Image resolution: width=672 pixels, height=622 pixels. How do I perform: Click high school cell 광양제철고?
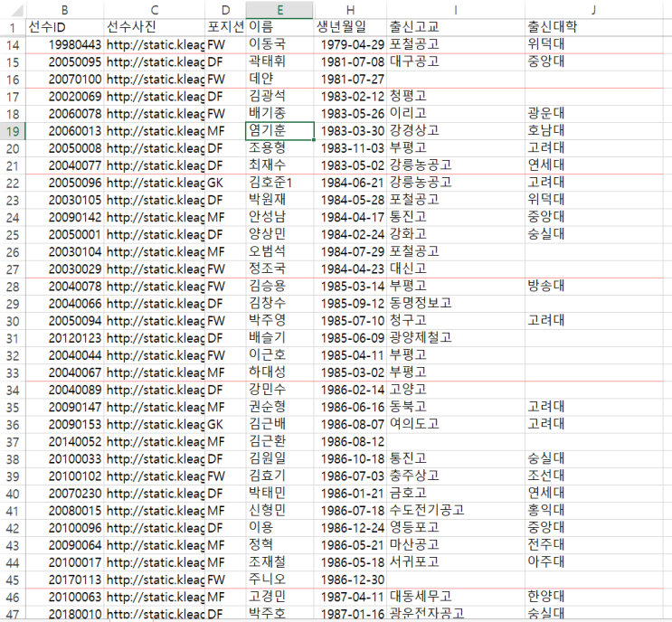pos(456,338)
